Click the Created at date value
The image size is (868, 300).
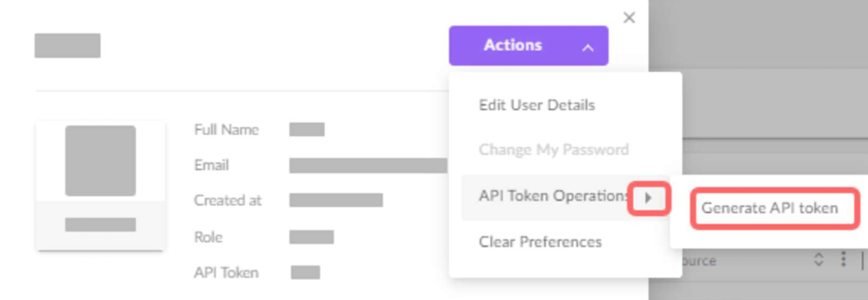click(336, 200)
